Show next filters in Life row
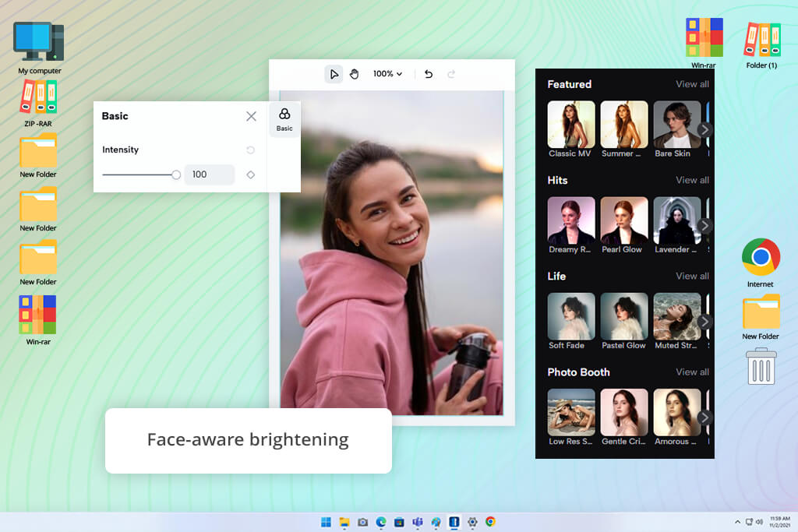This screenshot has height=532, width=798. [x=704, y=322]
